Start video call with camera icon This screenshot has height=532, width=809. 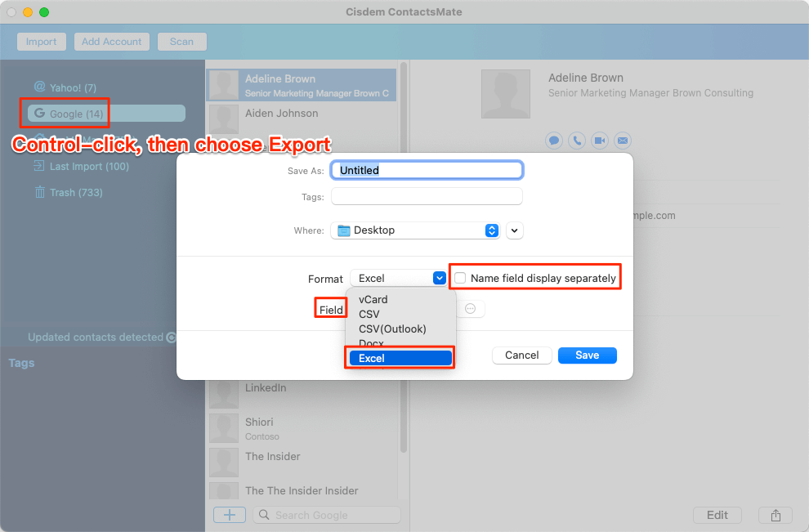point(600,141)
